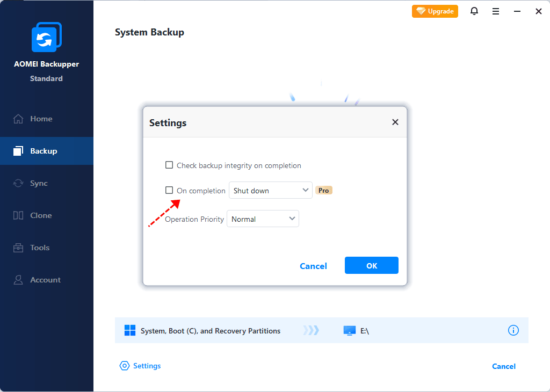Open the hamburger menu icon
This screenshot has height=392, width=550.
tap(496, 11)
